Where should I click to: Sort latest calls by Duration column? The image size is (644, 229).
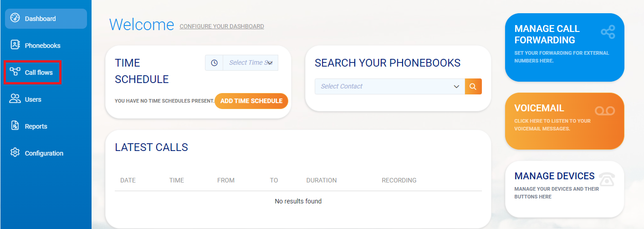pos(321,180)
